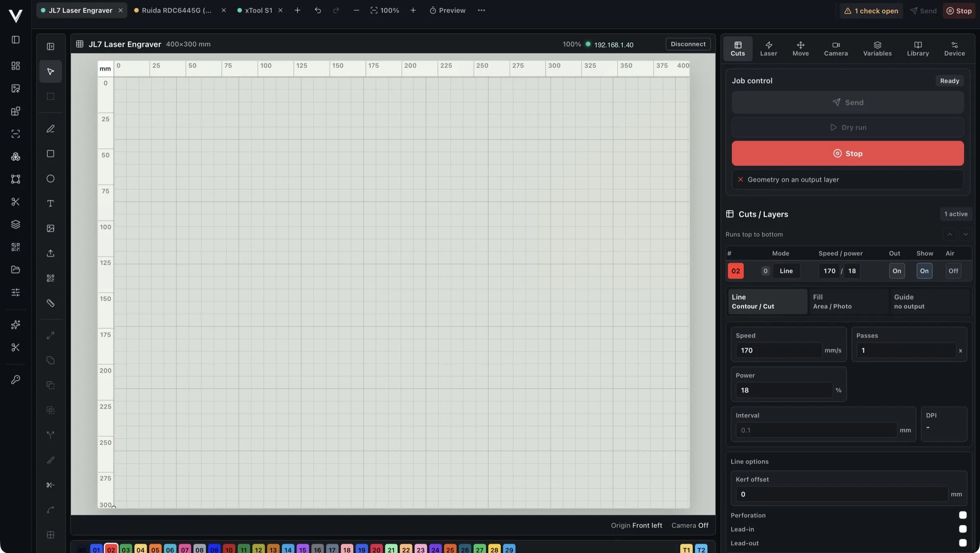Enable the Lead-out checkbox
Image resolution: width=980 pixels, height=553 pixels.
coord(962,543)
